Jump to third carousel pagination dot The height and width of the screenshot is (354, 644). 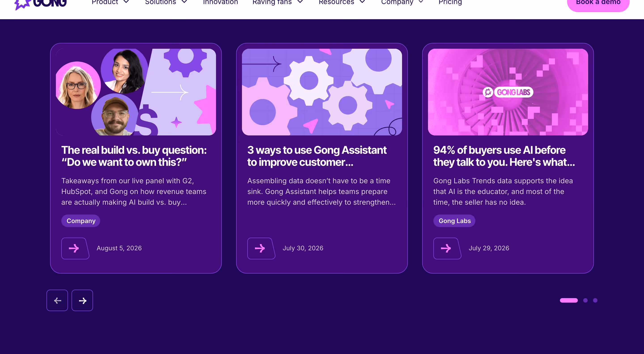595,300
